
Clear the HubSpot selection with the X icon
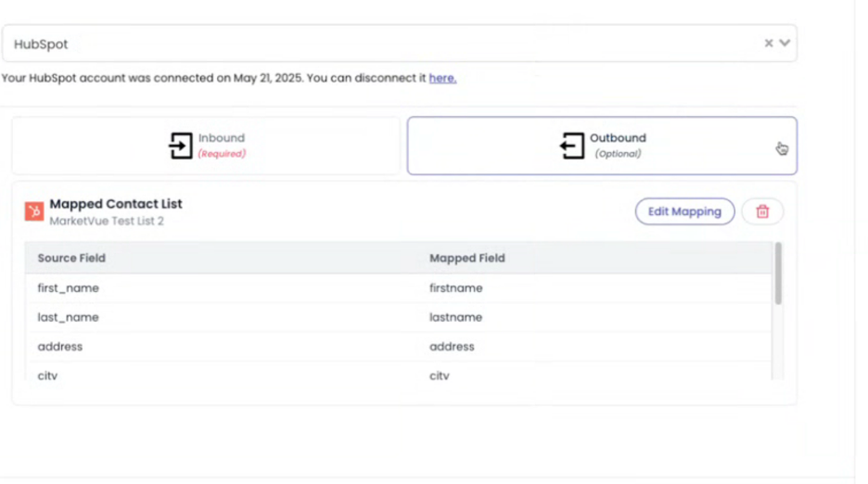click(769, 44)
